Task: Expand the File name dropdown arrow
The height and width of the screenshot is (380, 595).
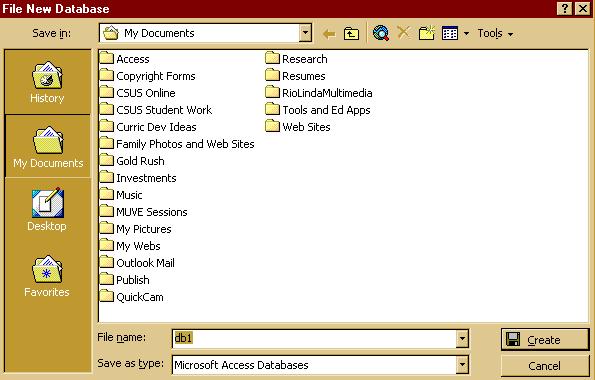Action: [x=462, y=339]
